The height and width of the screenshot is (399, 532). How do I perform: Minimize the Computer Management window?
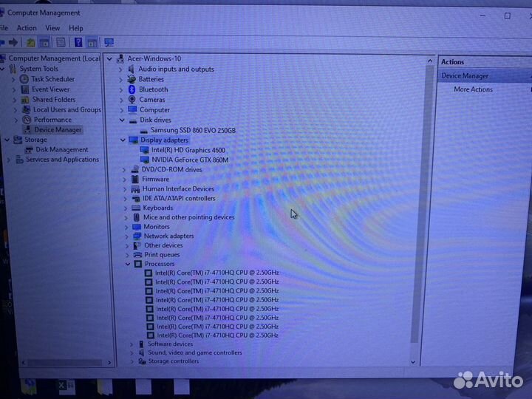(x=482, y=16)
